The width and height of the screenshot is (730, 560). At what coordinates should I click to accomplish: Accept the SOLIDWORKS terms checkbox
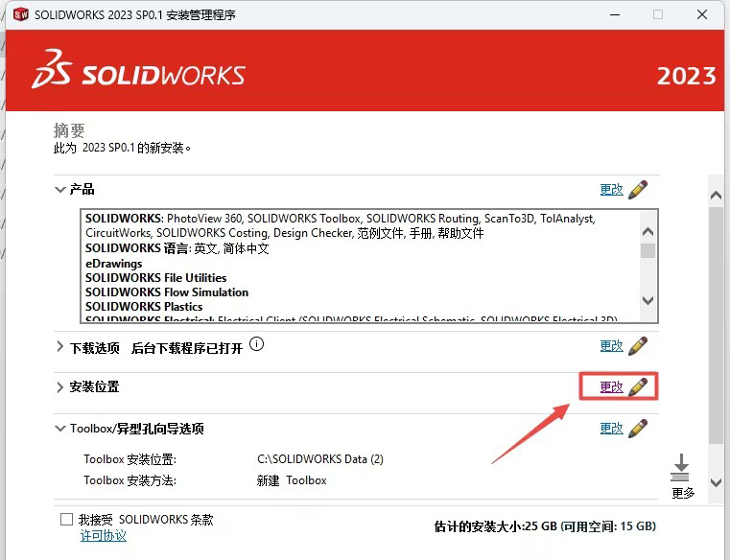click(x=66, y=519)
